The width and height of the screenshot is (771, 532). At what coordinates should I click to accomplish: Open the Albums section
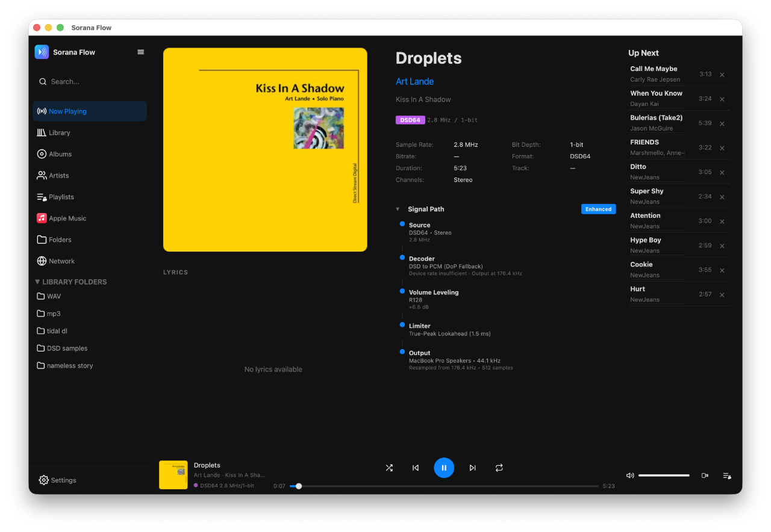(60, 154)
